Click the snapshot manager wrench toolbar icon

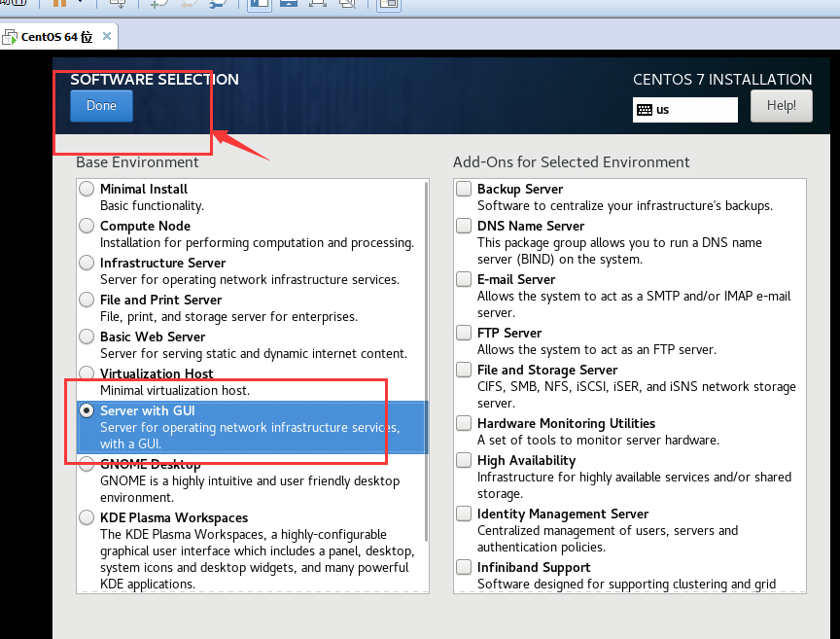(219, 3)
